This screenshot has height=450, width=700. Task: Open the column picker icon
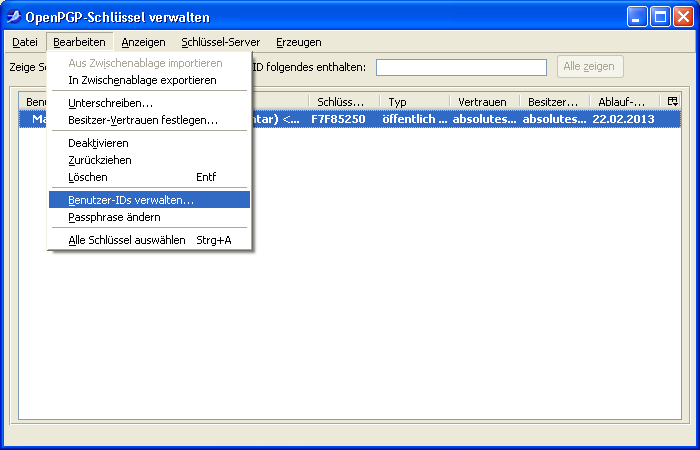pos(672,101)
